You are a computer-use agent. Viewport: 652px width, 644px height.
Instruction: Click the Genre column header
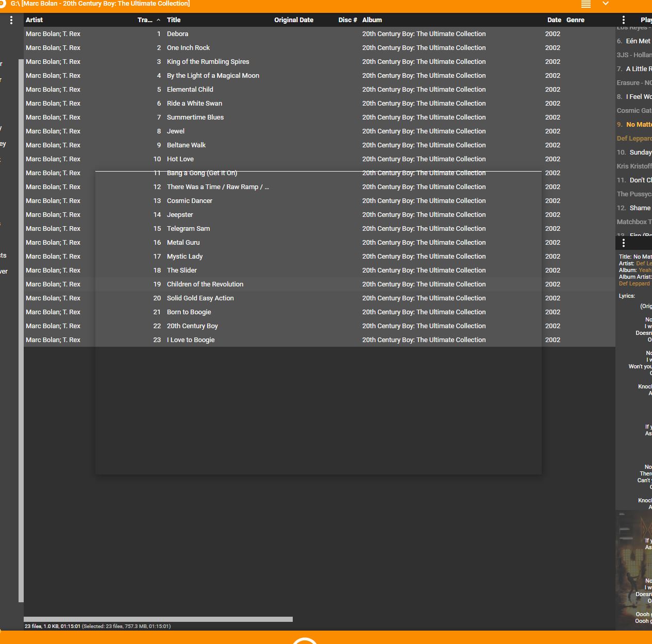point(575,20)
